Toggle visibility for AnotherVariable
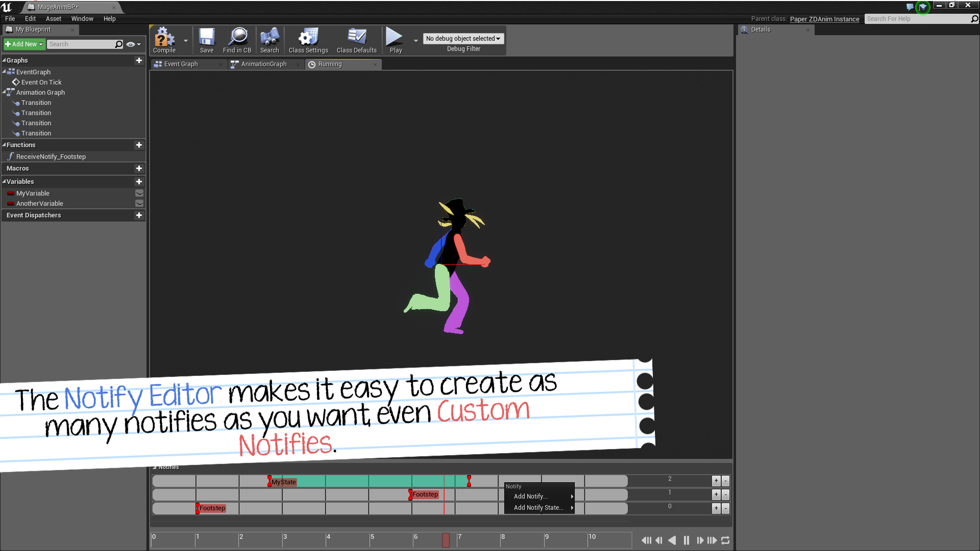980x551 pixels. pyautogui.click(x=138, y=203)
